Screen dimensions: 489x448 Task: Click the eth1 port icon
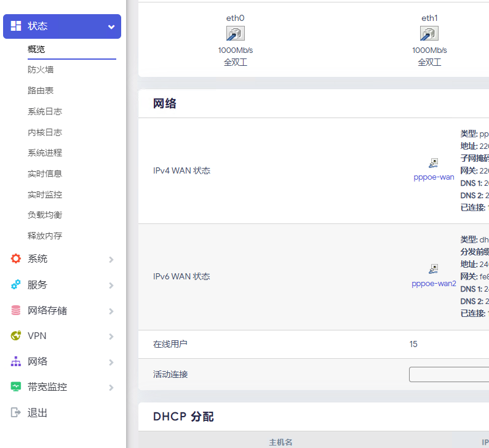click(x=429, y=33)
